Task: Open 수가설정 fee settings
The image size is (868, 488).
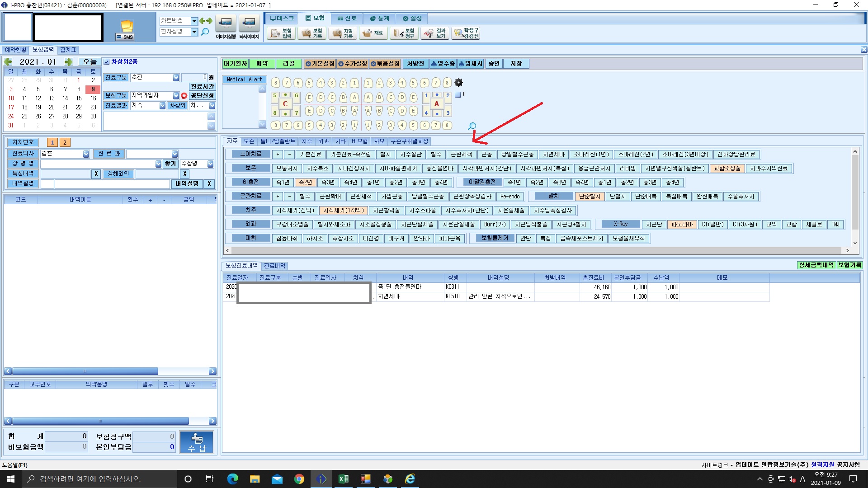Action: pyautogui.click(x=353, y=64)
